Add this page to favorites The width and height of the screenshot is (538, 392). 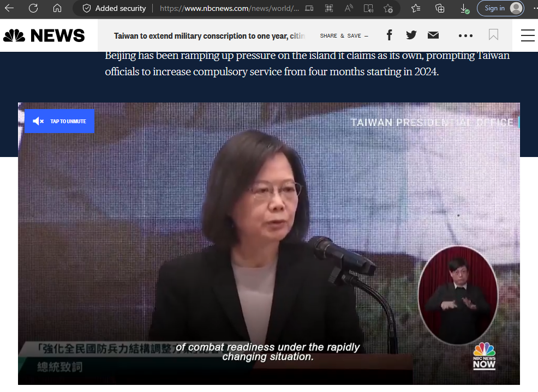tap(388, 8)
